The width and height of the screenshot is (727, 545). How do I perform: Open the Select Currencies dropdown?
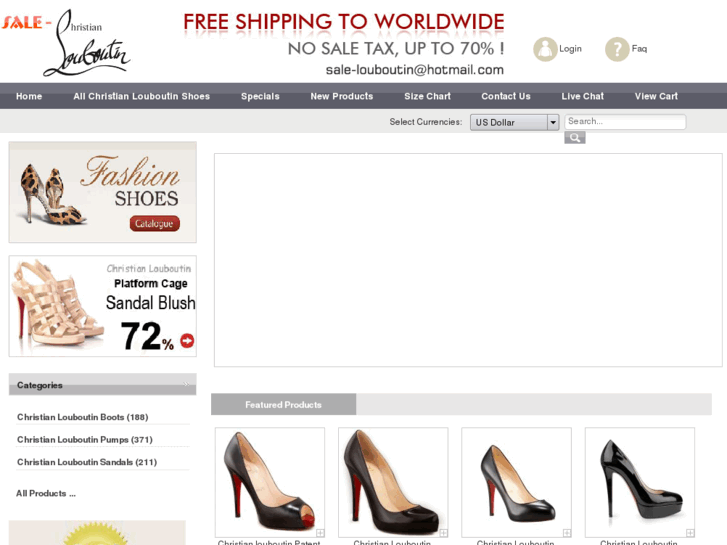tap(514, 122)
